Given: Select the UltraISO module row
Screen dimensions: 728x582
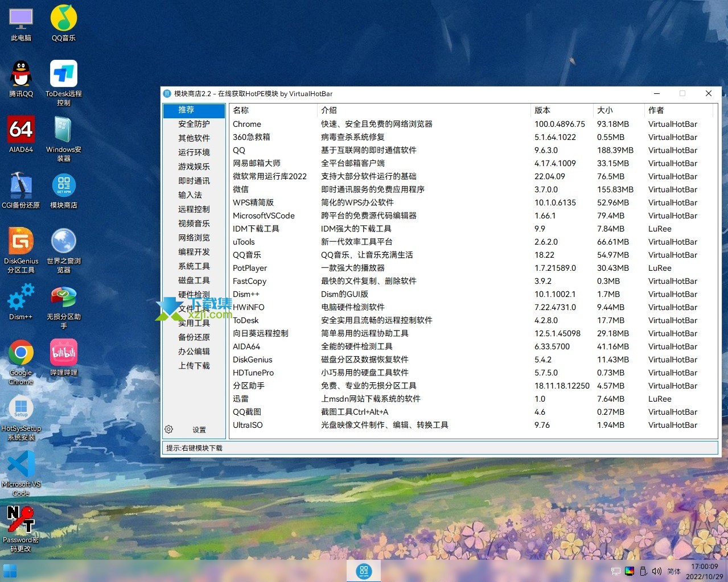Looking at the screenshot, I should click(x=472, y=425).
